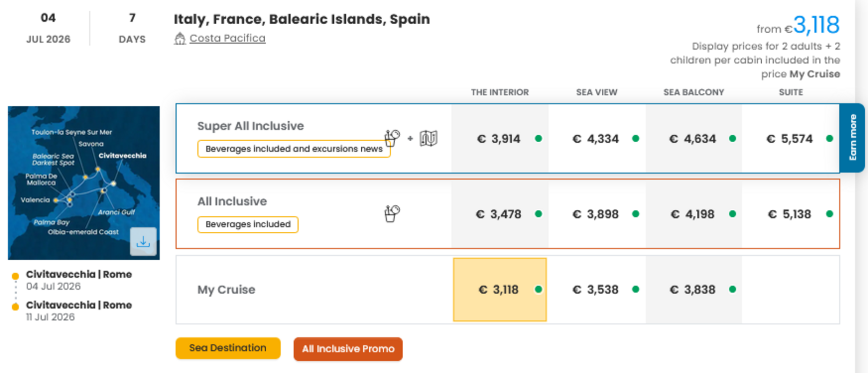Click the ship icon beside Costa Pacifica
868x373 pixels.
point(179,39)
